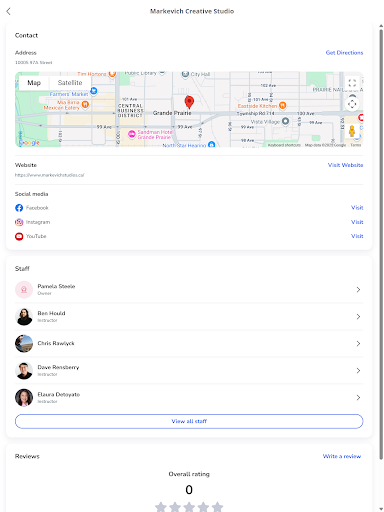Click the City Hall map marker

pyautogui.click(x=185, y=74)
